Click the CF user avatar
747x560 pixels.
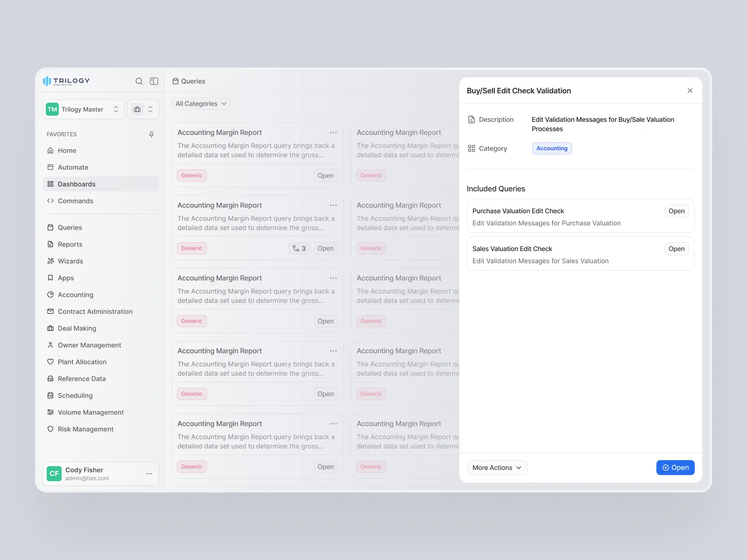[54, 474]
